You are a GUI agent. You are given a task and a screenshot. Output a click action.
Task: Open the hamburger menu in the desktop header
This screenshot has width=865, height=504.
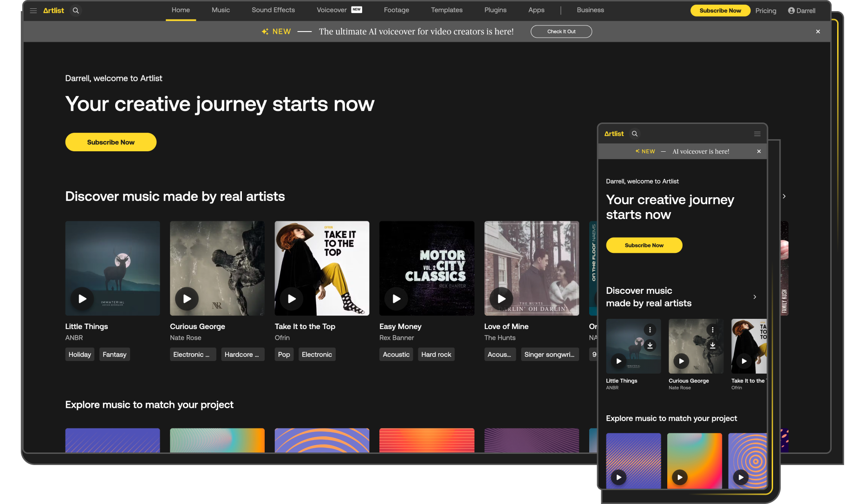(33, 10)
